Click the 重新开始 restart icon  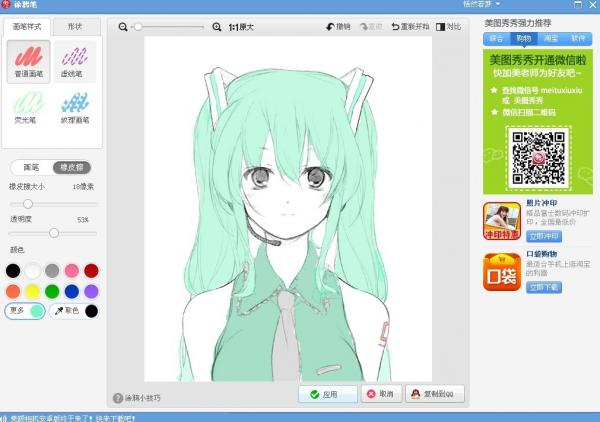click(x=395, y=27)
